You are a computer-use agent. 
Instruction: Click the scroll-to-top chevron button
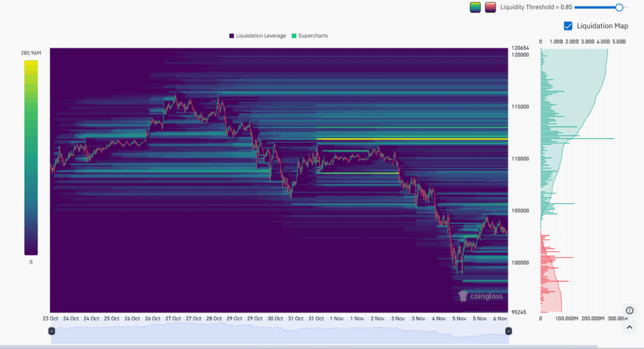coord(630,326)
